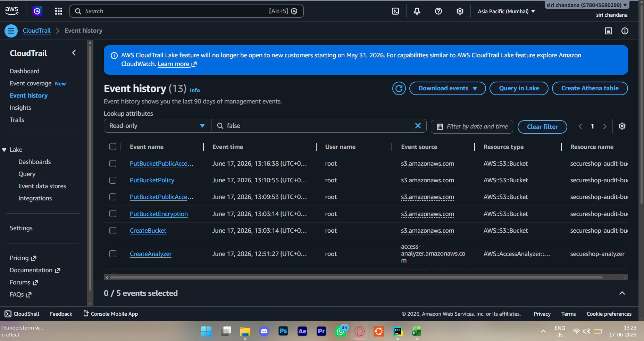Collapse the Lake navigation section
This screenshot has width=644, height=341.
(4, 150)
